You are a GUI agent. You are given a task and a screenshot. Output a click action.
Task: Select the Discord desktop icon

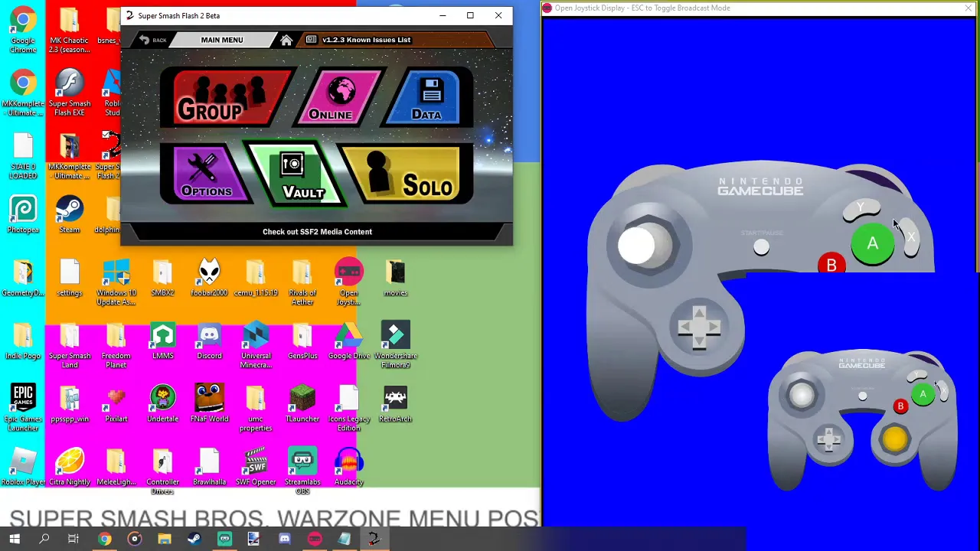click(209, 341)
